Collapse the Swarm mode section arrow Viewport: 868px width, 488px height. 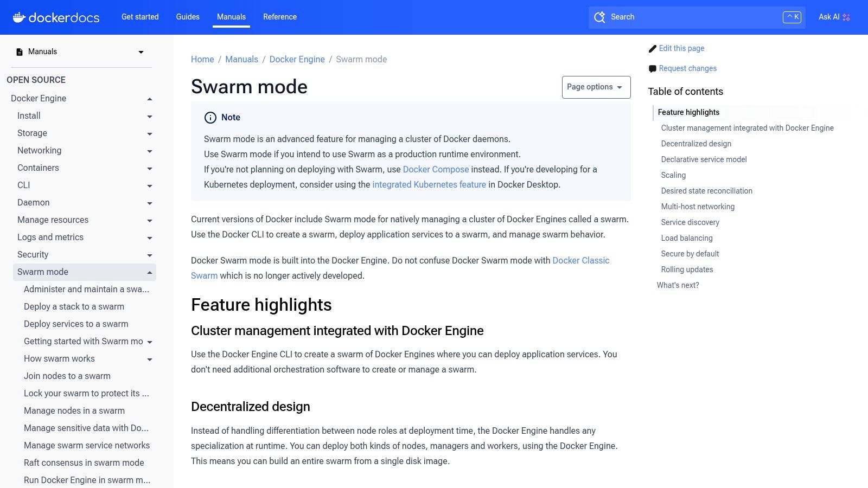(x=150, y=272)
